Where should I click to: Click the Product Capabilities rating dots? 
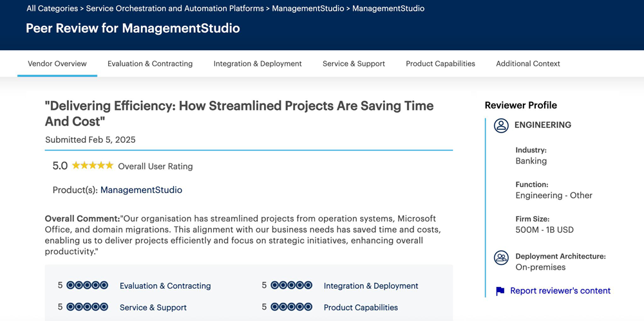[291, 307]
